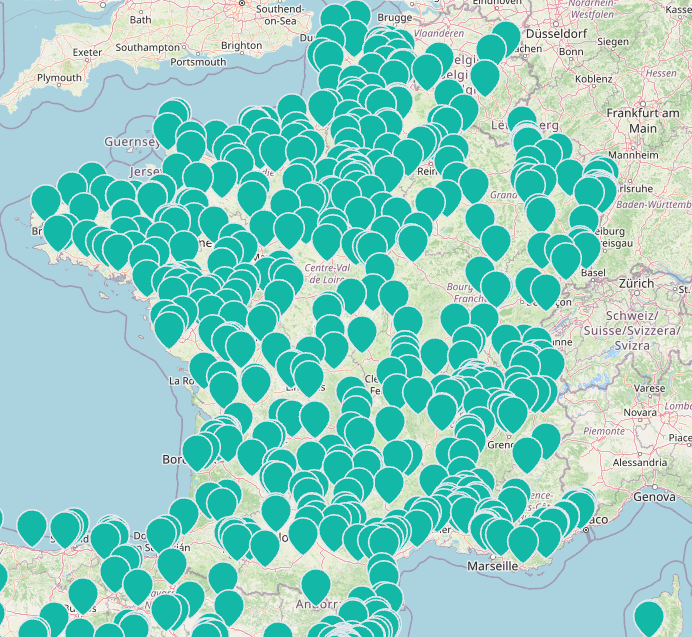
Task: Select the Basel label on map
Action: [593, 273]
